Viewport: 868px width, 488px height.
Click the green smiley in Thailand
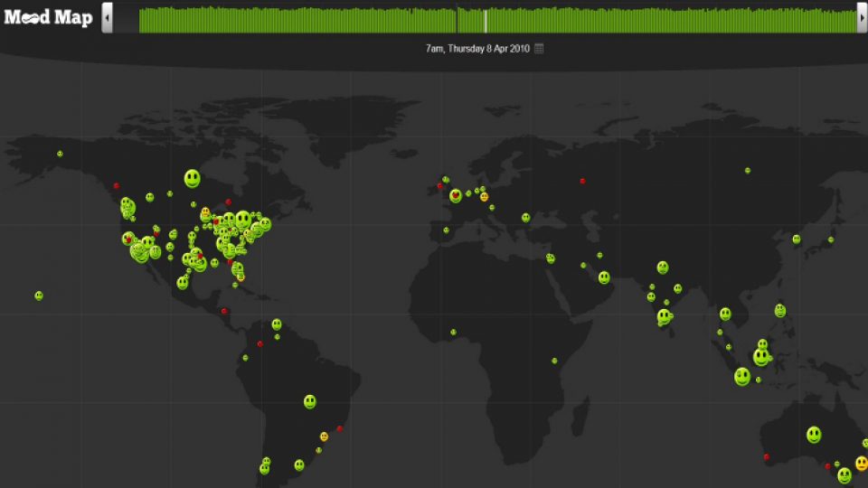point(725,314)
